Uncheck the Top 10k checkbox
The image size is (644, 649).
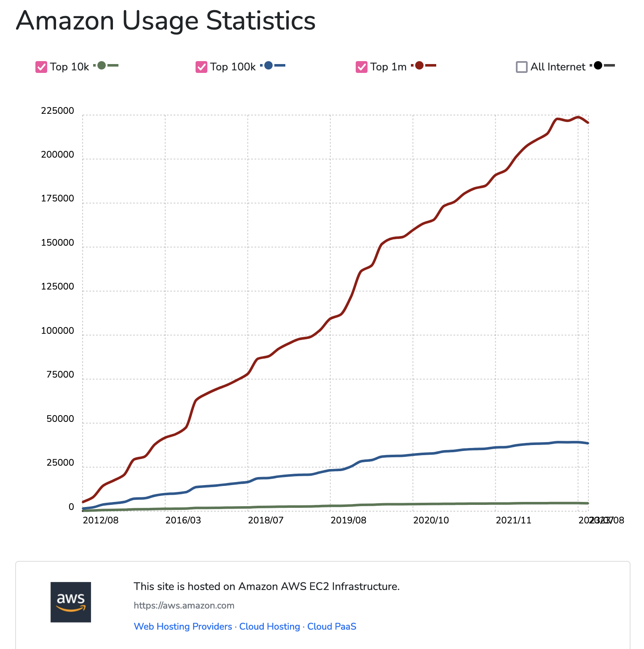click(x=40, y=67)
